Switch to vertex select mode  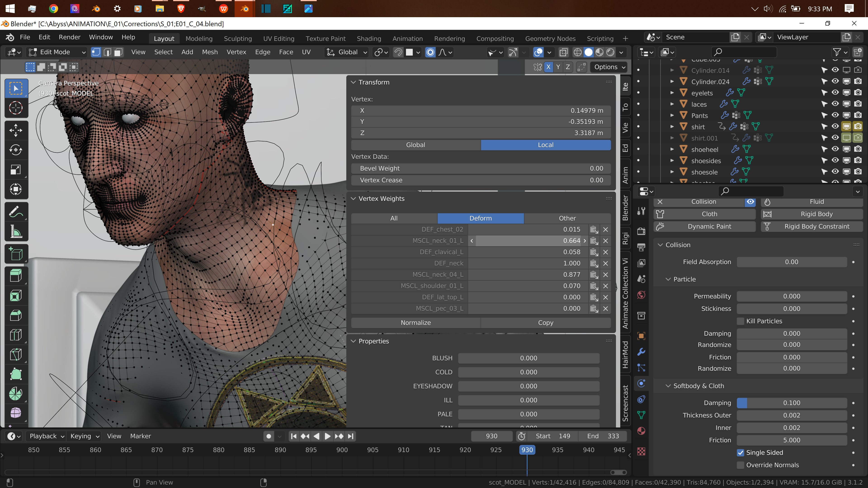tap(96, 52)
